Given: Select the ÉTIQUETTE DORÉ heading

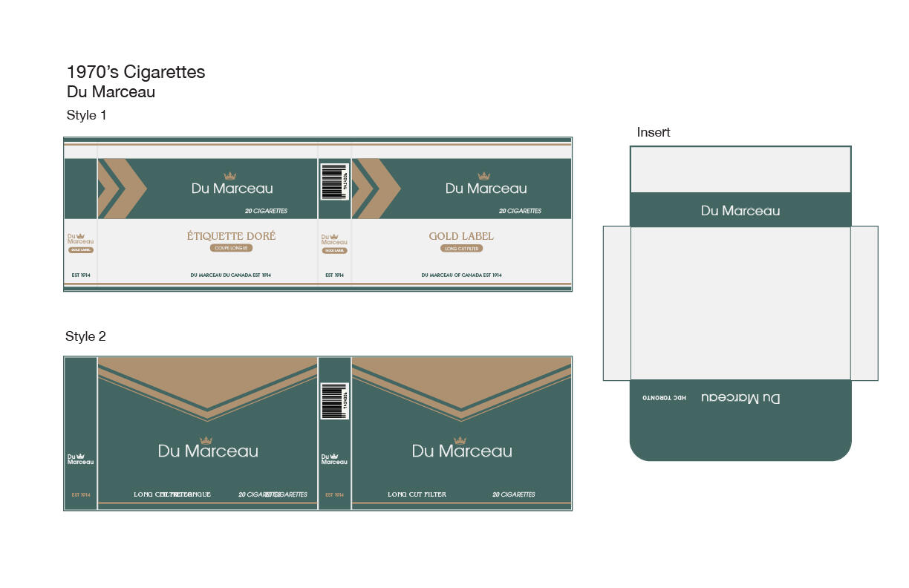Looking at the screenshot, I should click(x=231, y=236).
